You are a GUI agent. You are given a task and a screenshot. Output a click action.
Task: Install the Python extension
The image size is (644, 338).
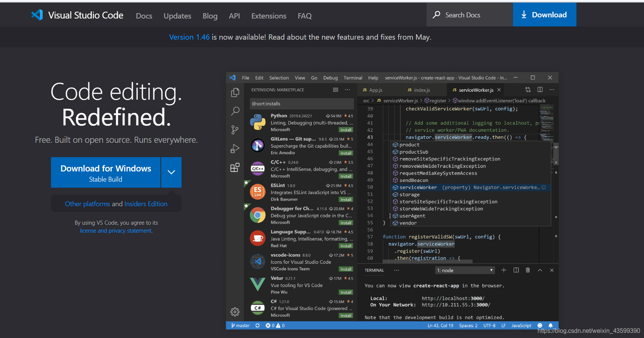click(346, 130)
